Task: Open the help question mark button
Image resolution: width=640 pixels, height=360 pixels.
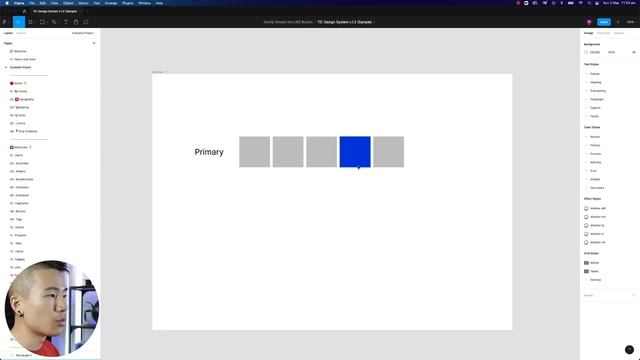Action: point(629,349)
